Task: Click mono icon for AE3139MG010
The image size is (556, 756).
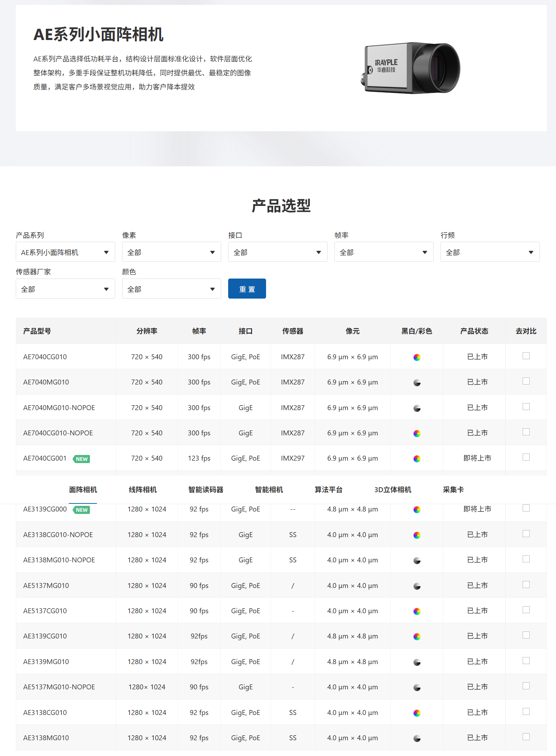Action: coord(417,662)
